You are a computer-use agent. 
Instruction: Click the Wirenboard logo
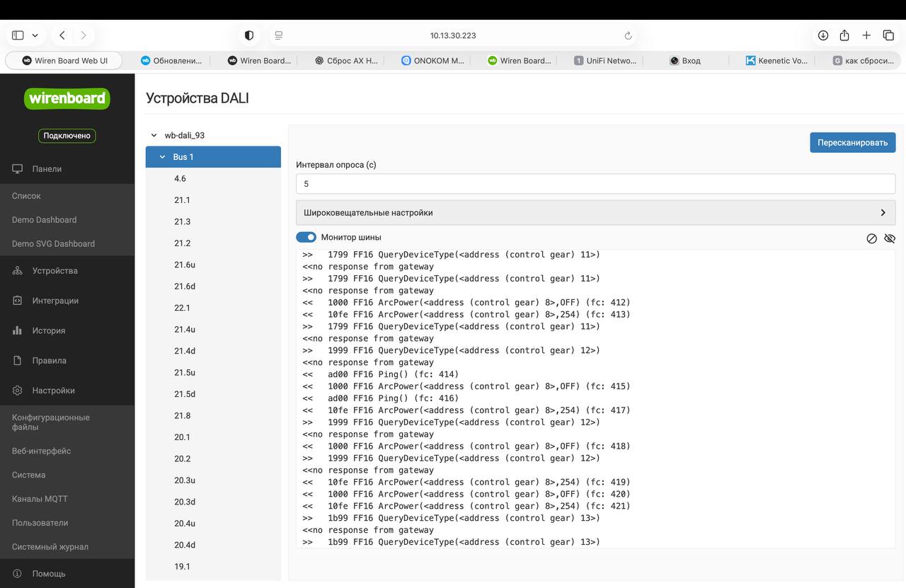click(x=67, y=98)
